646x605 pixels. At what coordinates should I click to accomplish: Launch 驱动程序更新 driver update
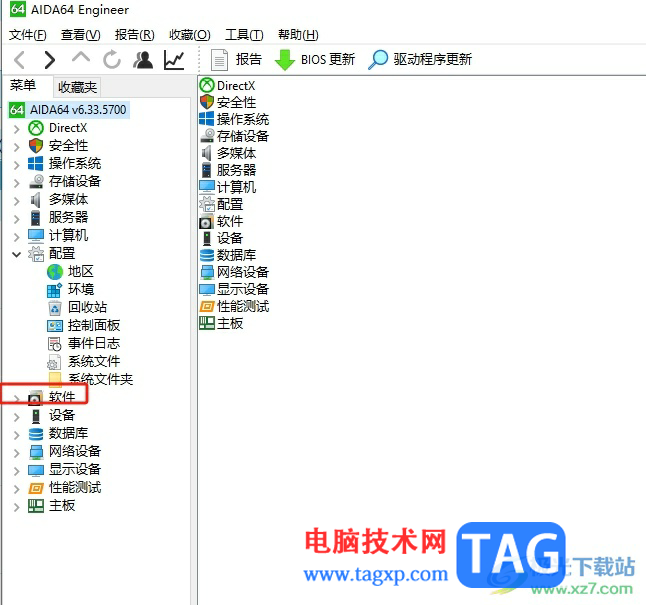[419, 60]
